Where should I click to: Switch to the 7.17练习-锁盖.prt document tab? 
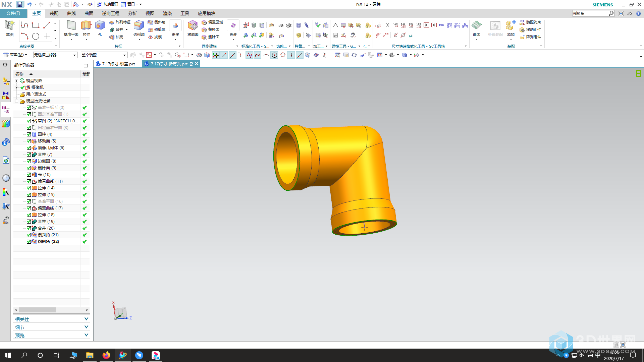(118, 64)
